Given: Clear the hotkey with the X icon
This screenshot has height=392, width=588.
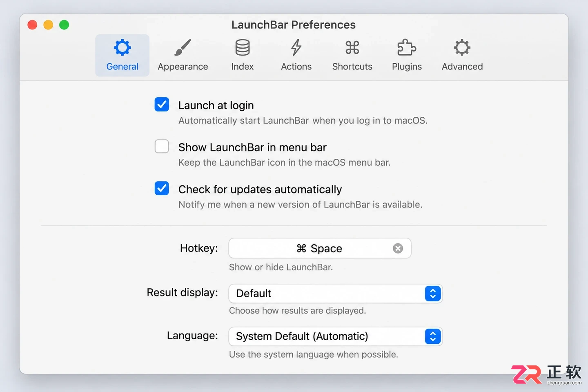Looking at the screenshot, I should 398,248.
